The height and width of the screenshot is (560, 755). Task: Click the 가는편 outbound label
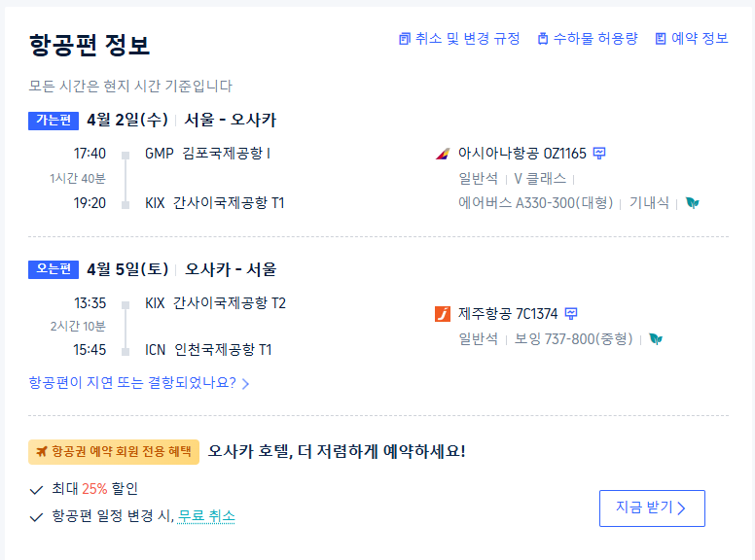[x=53, y=121]
